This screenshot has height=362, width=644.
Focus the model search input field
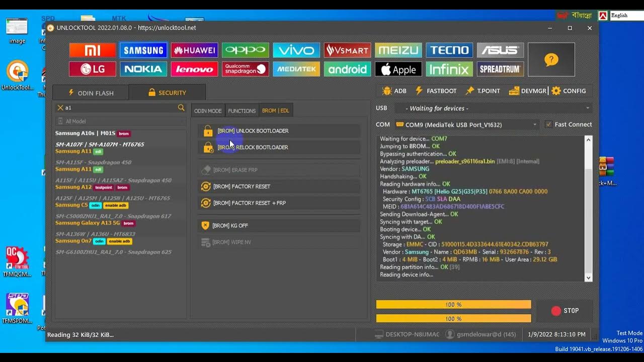click(121, 108)
